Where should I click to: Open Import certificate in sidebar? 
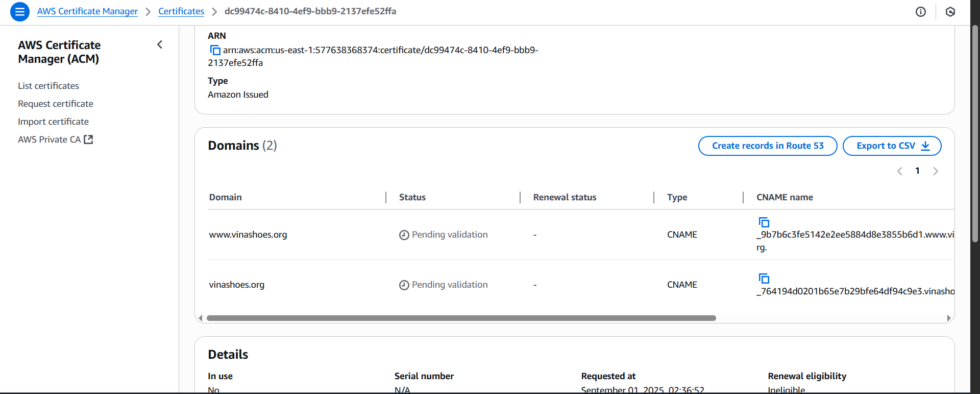pyautogui.click(x=53, y=122)
